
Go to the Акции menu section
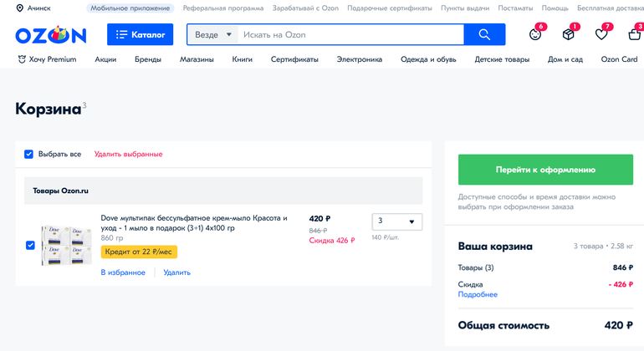coord(105,59)
